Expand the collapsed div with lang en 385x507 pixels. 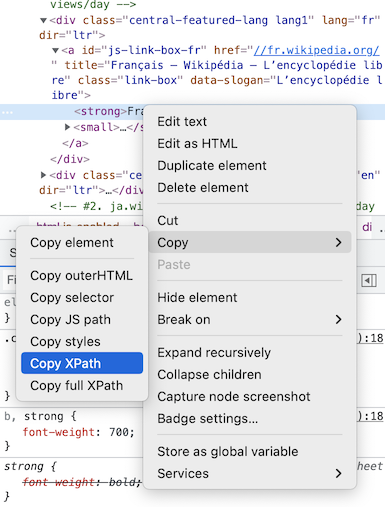point(43,175)
